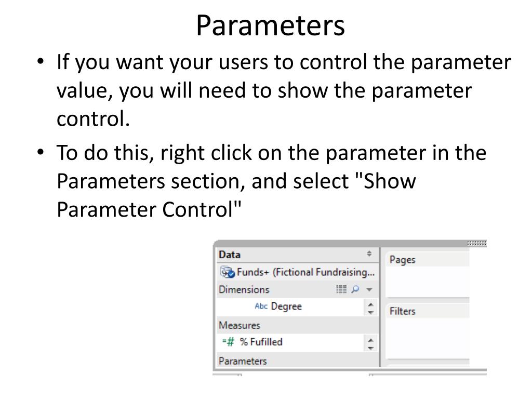Click the Pages shelf

coord(428,274)
